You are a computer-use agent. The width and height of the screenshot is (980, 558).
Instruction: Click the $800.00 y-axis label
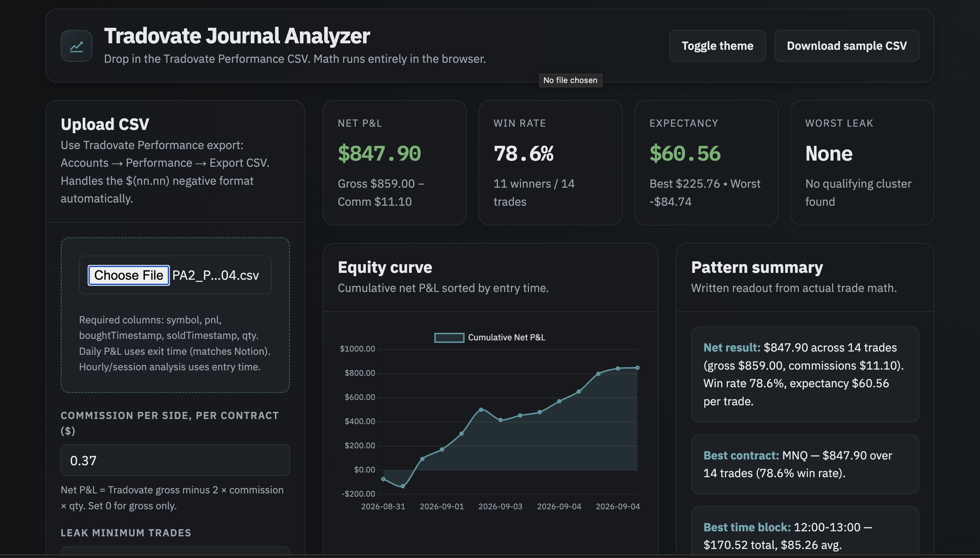pos(360,373)
